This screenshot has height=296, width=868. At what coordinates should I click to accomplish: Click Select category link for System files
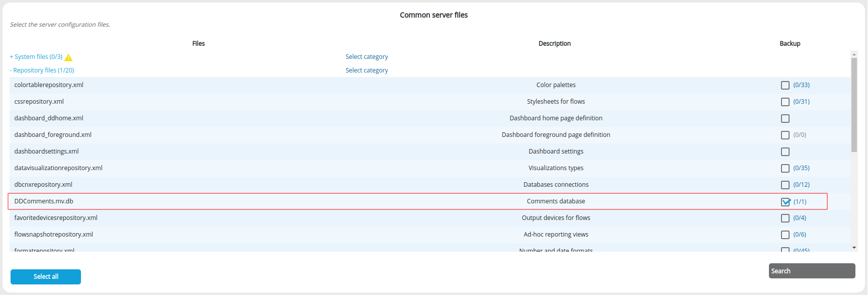tap(366, 57)
